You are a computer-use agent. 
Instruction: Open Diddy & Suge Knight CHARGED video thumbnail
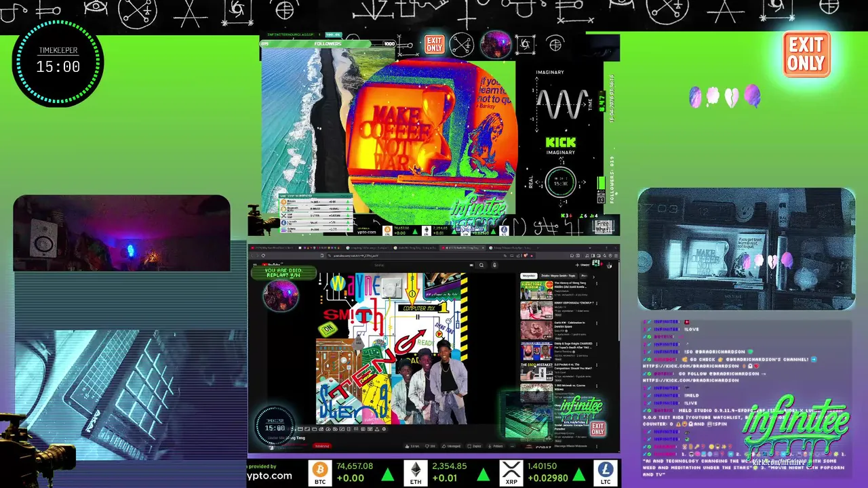(536, 351)
